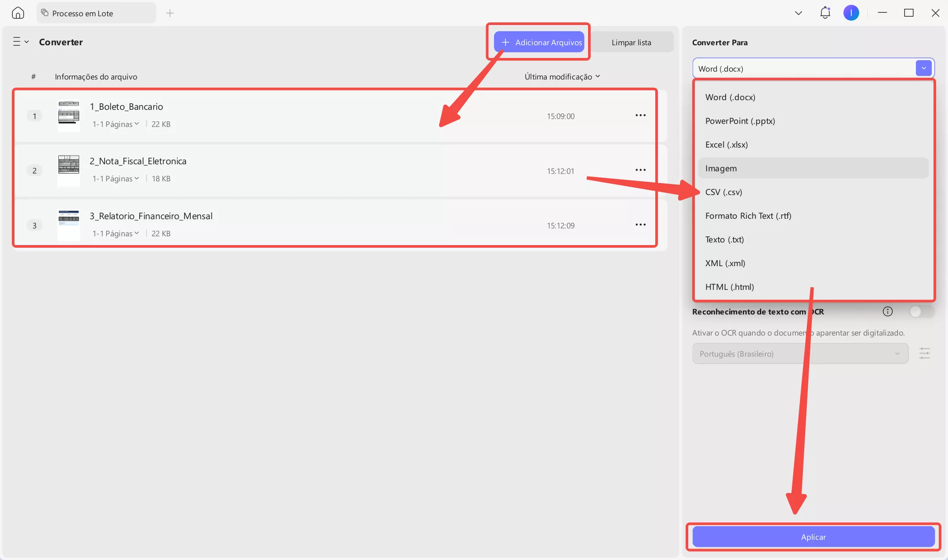
Task: Select file name 3_Relatorio_Financeiro_Mensal
Action: (x=151, y=216)
